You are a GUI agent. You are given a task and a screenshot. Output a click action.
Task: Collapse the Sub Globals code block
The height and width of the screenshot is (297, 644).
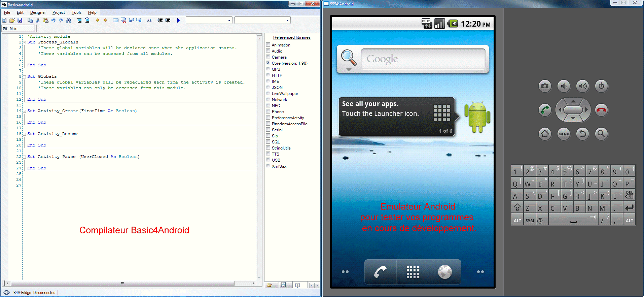click(x=24, y=77)
